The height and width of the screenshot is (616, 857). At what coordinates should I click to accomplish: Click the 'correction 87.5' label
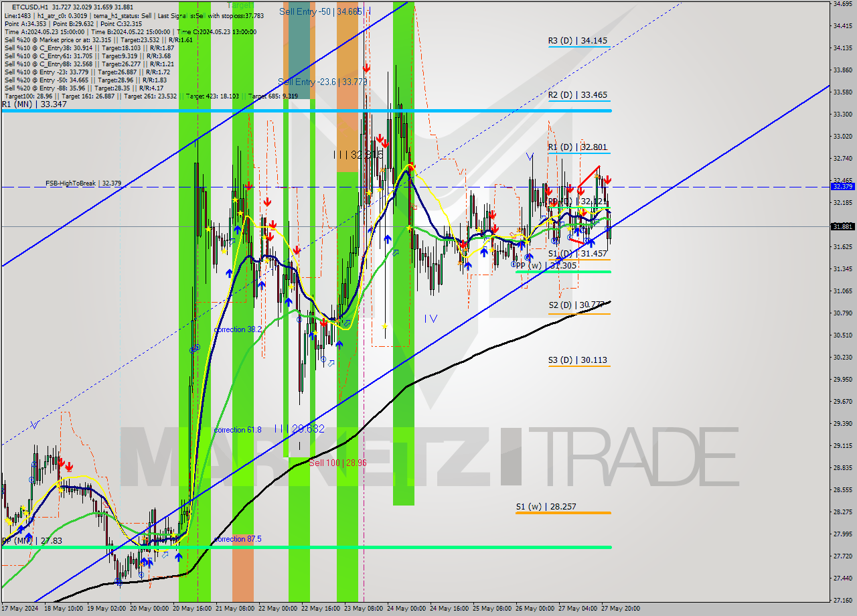click(238, 539)
